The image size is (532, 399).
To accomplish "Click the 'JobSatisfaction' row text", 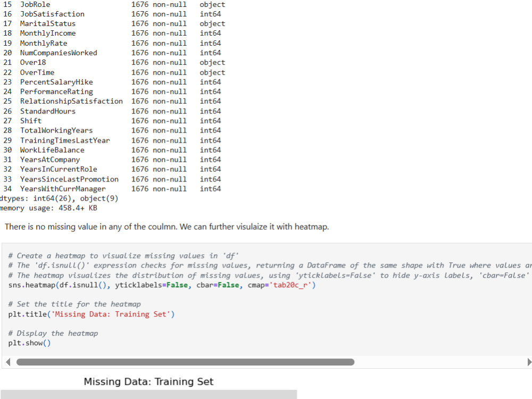I will tap(52, 14).
